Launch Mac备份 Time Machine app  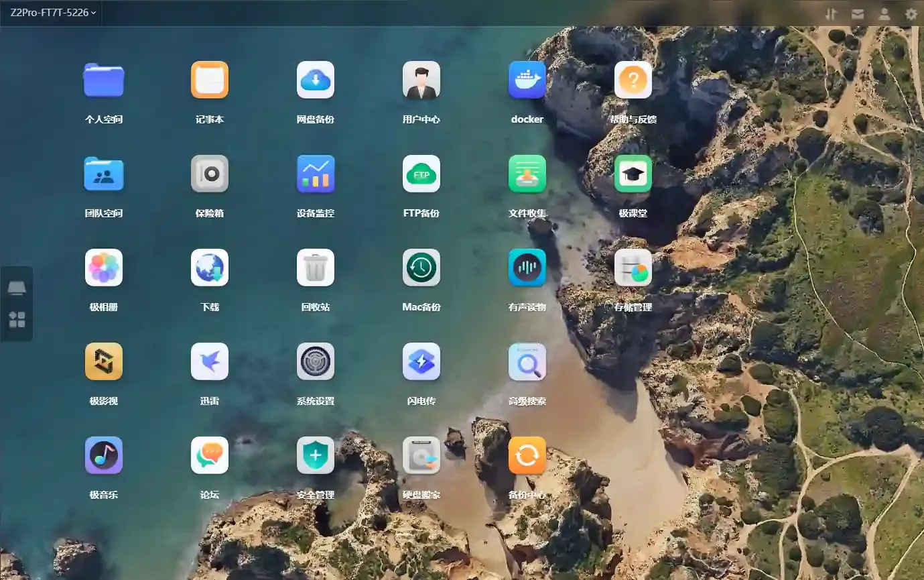coord(421,268)
